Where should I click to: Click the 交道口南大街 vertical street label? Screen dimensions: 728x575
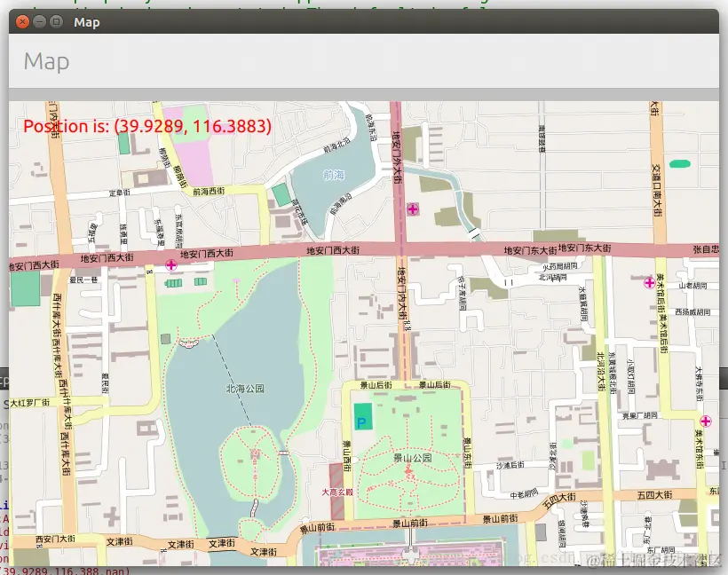coord(656,190)
